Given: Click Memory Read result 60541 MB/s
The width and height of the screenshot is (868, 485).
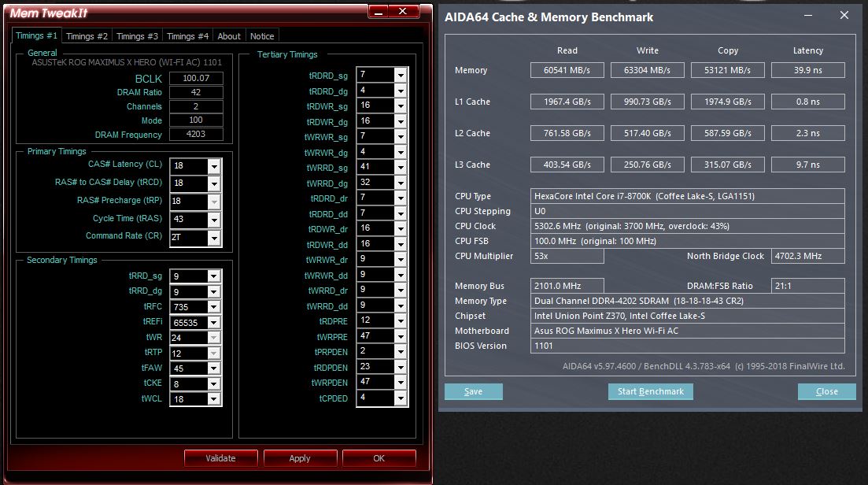Looking at the screenshot, I should pos(567,70).
